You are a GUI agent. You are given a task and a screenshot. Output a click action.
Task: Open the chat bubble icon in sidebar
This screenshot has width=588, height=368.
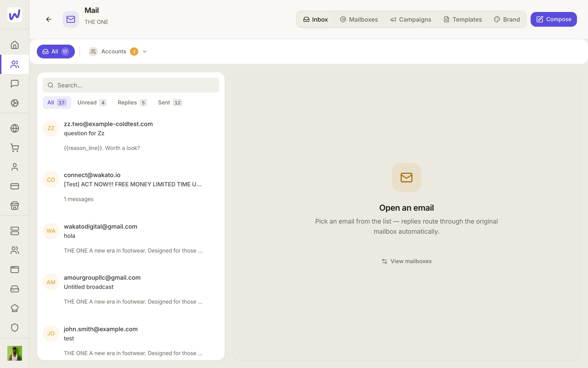(x=14, y=84)
